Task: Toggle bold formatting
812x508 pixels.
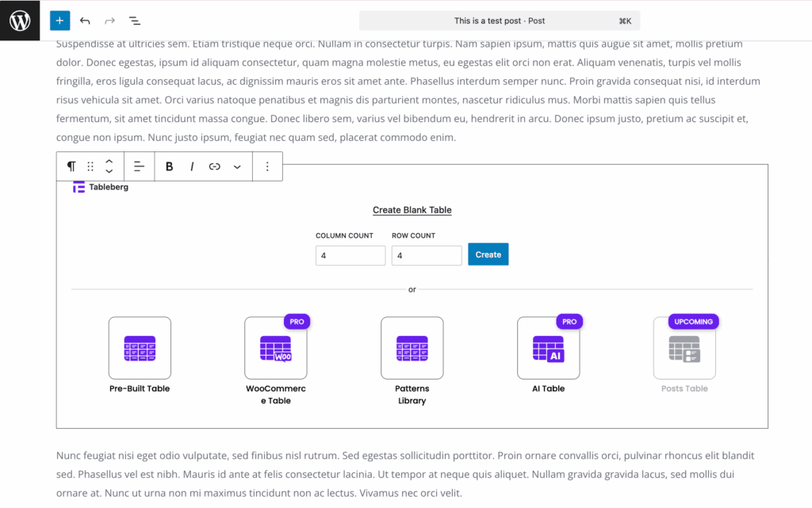Action: tap(169, 166)
